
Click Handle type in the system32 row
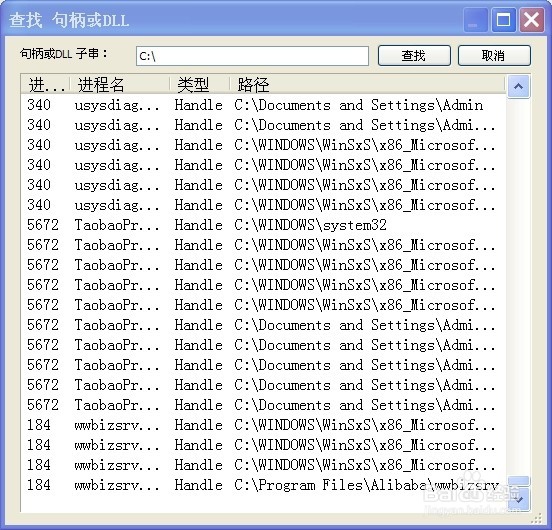point(199,225)
